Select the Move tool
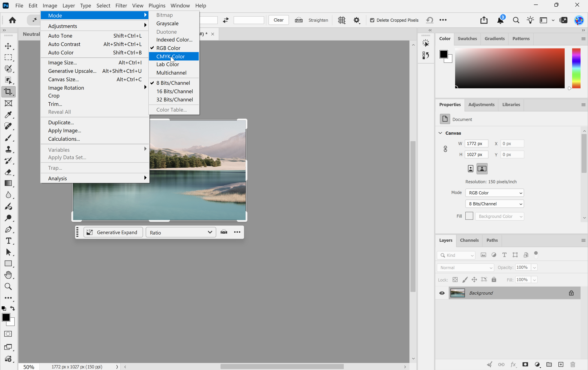The image size is (588, 370). pyautogui.click(x=8, y=46)
